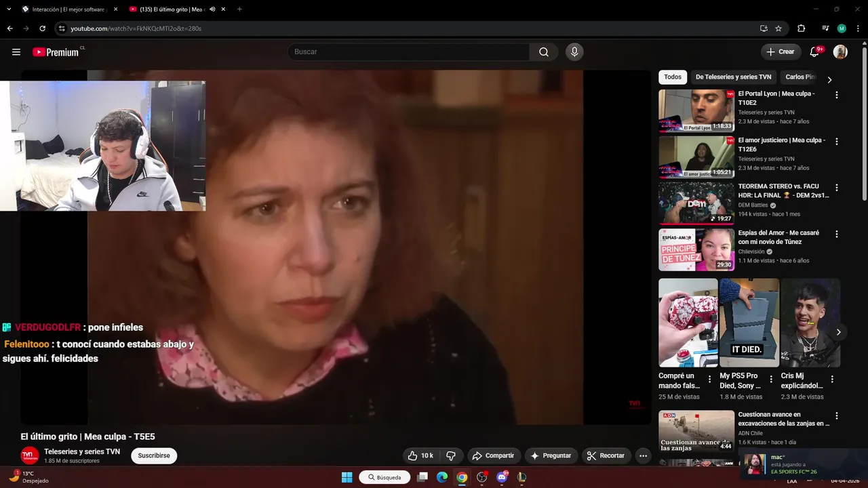Open Chrome three-dot menu
Viewport: 868px width, 488px height.
858,28
